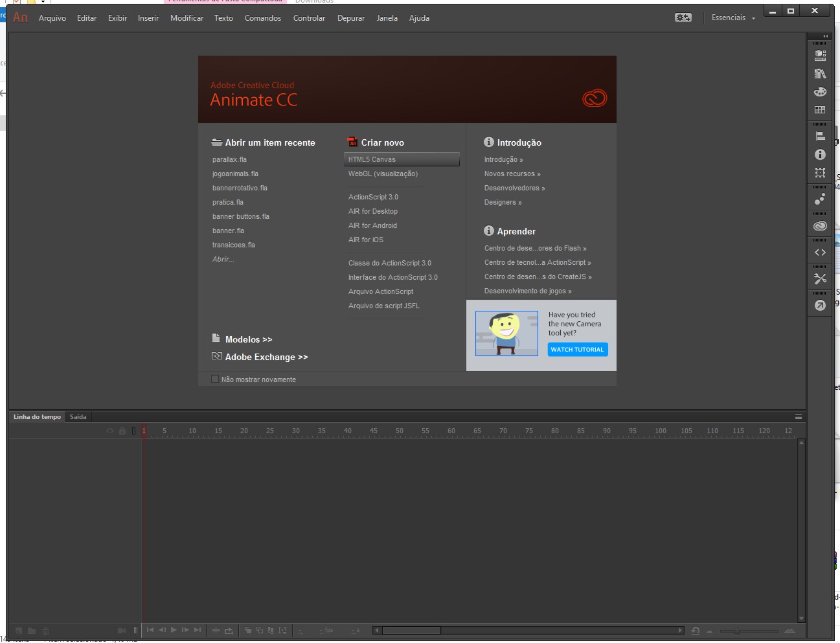Open the Library panel icon
This screenshot has width=840, height=643.
(820, 74)
